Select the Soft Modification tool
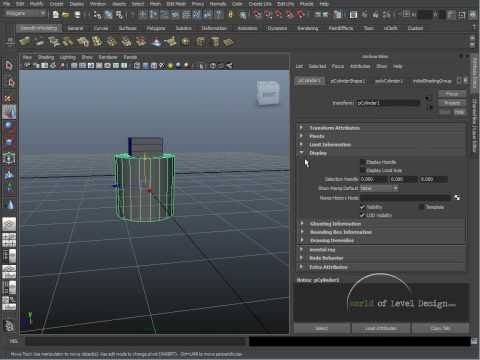This screenshot has width=480, height=360. (9, 174)
